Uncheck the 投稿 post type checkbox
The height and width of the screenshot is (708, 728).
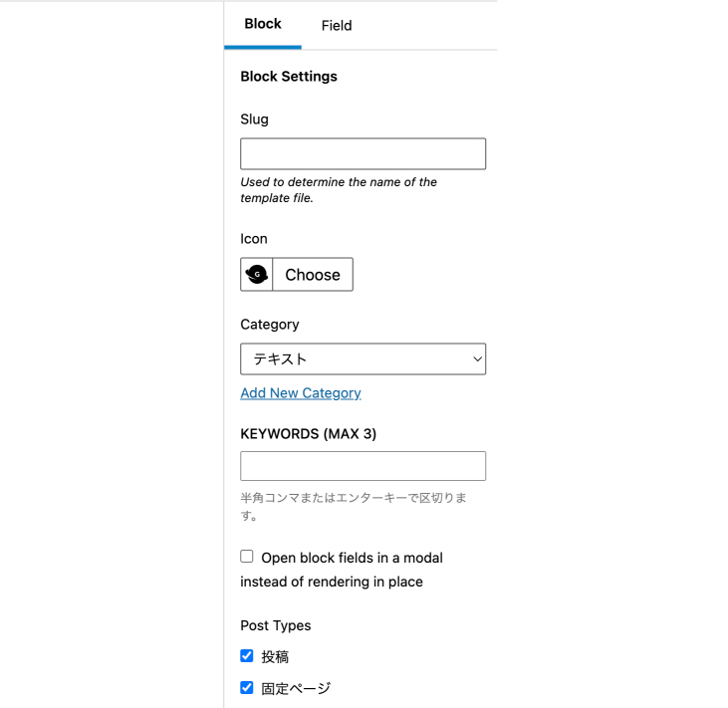[x=247, y=656]
